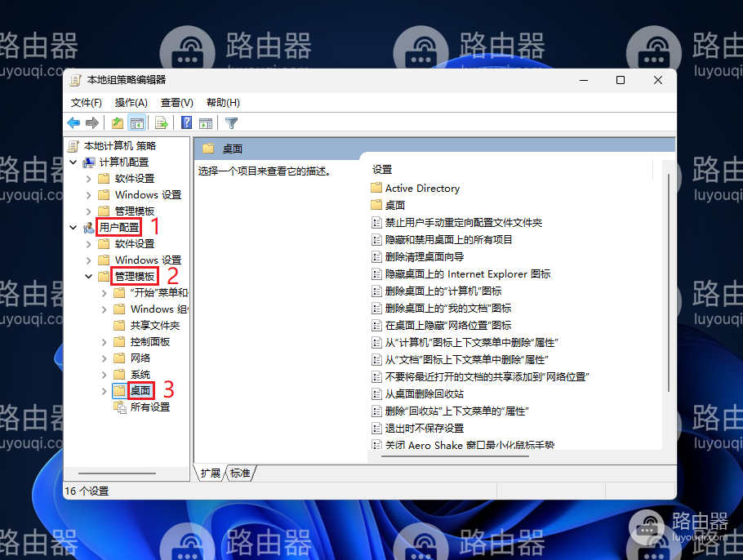Expand the 桌面 tree folder
Viewport: 743px width, 560px height.
pos(105,391)
